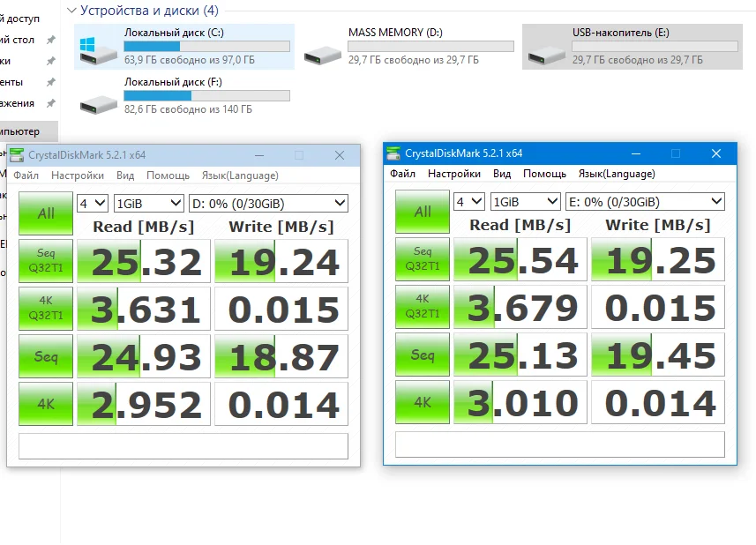The height and width of the screenshot is (545, 756).
Task: Open 'Файл' menu in right CrystalDiskMark window
Action: 402,174
